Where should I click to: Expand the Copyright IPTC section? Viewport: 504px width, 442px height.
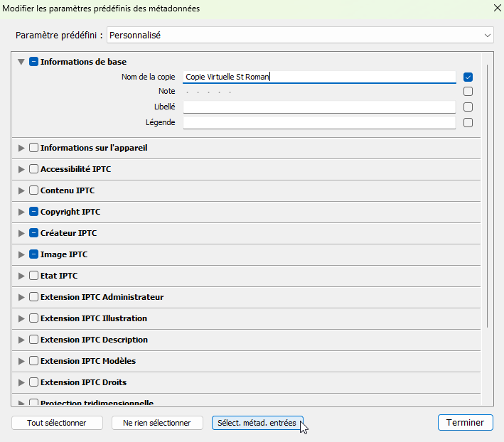pyautogui.click(x=21, y=212)
